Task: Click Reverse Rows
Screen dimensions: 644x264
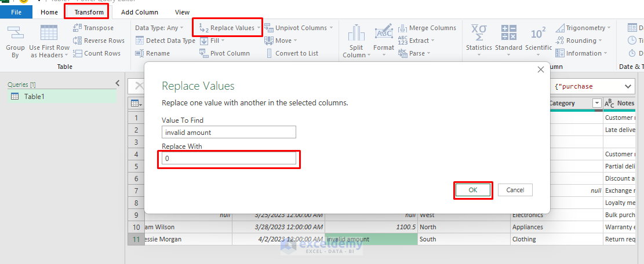Action: tap(99, 41)
